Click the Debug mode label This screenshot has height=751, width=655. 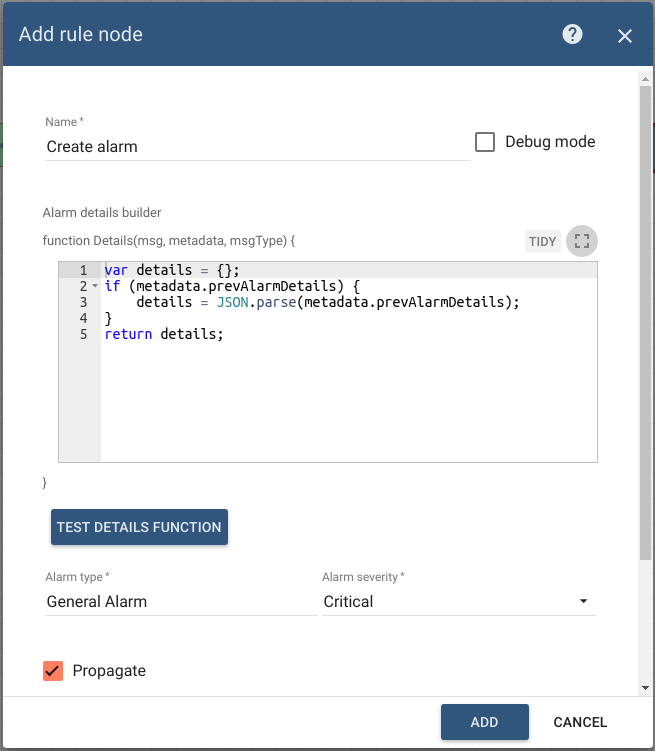pos(550,142)
